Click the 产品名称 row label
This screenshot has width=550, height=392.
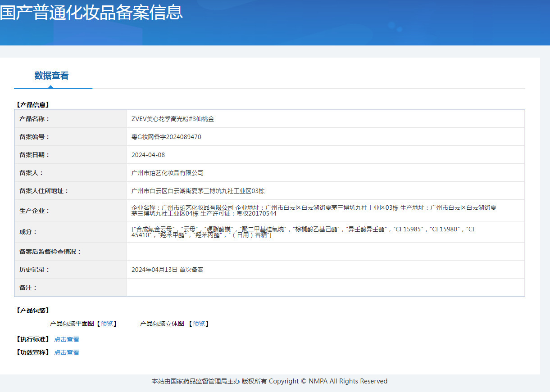pyautogui.click(x=34, y=119)
